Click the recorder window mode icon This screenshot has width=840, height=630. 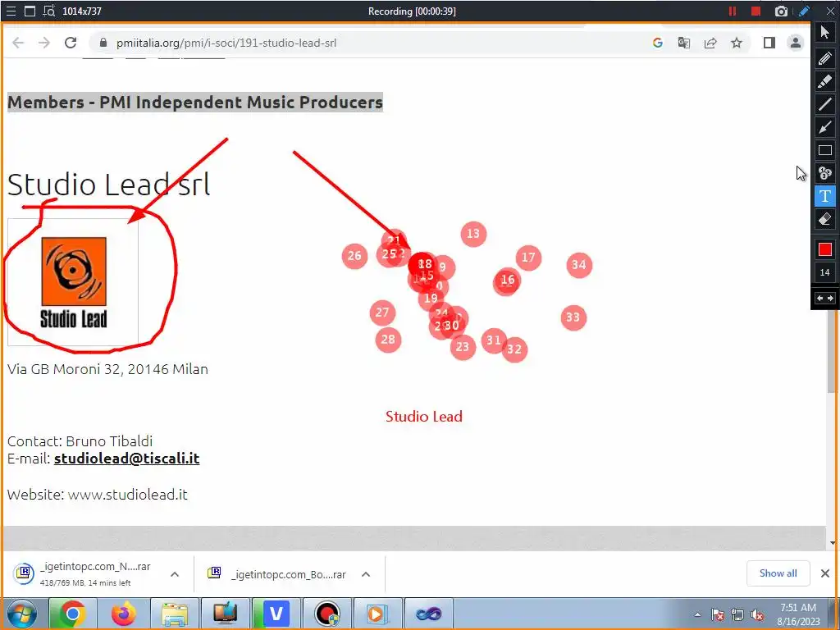pyautogui.click(x=30, y=11)
